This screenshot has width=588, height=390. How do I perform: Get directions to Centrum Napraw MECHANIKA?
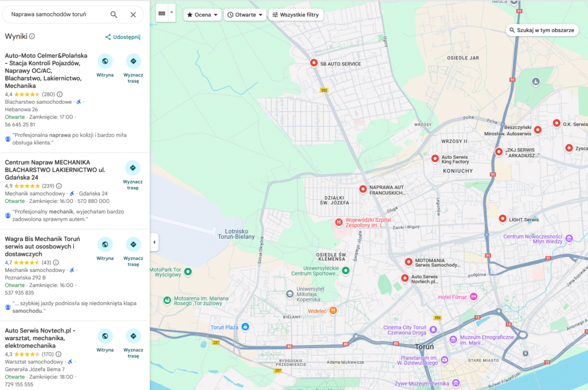(133, 168)
